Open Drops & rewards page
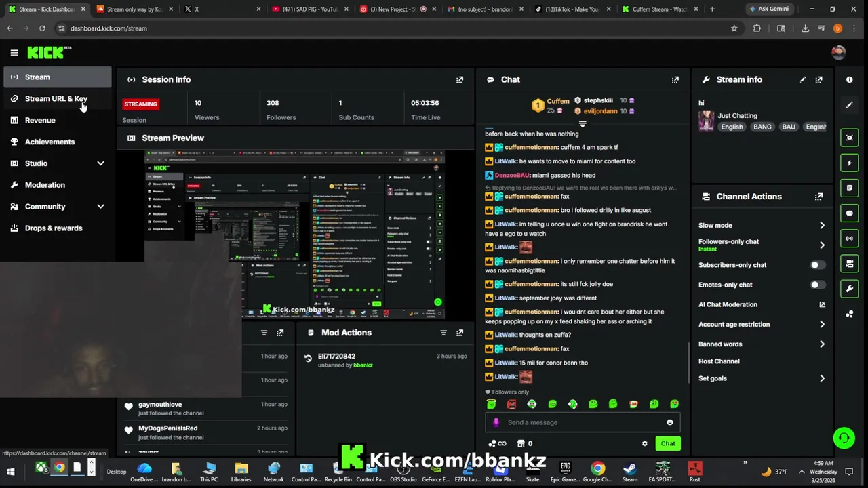868x488 pixels. [x=57, y=228]
